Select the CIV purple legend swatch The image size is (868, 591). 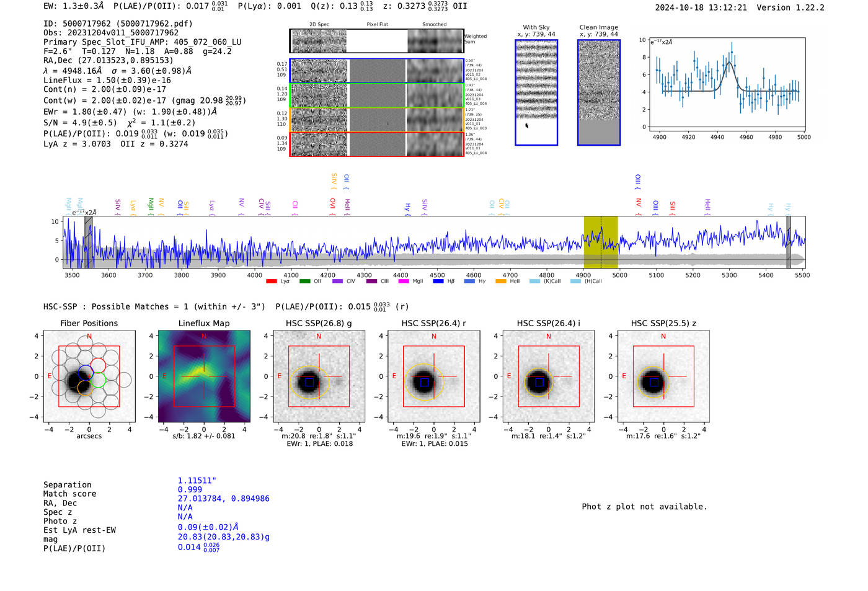tap(337, 281)
